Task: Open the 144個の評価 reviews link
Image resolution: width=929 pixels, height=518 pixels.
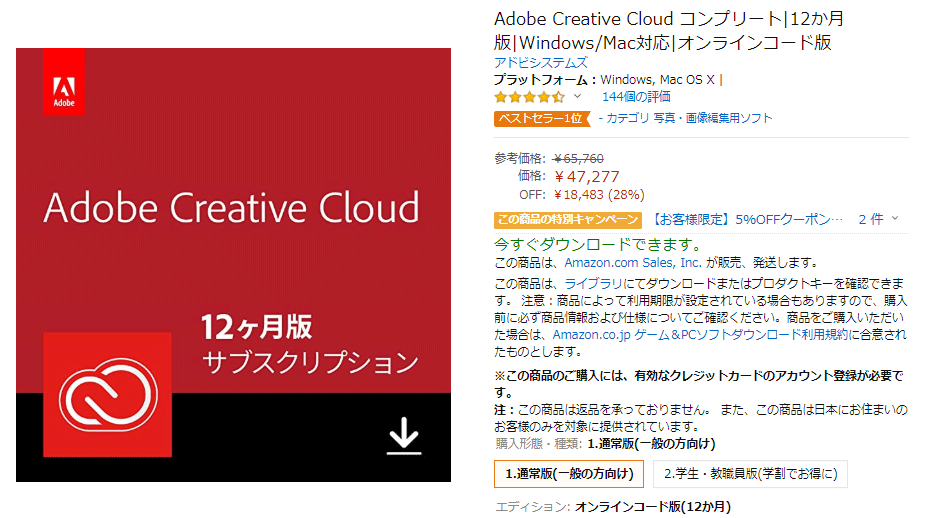Action: [x=636, y=97]
